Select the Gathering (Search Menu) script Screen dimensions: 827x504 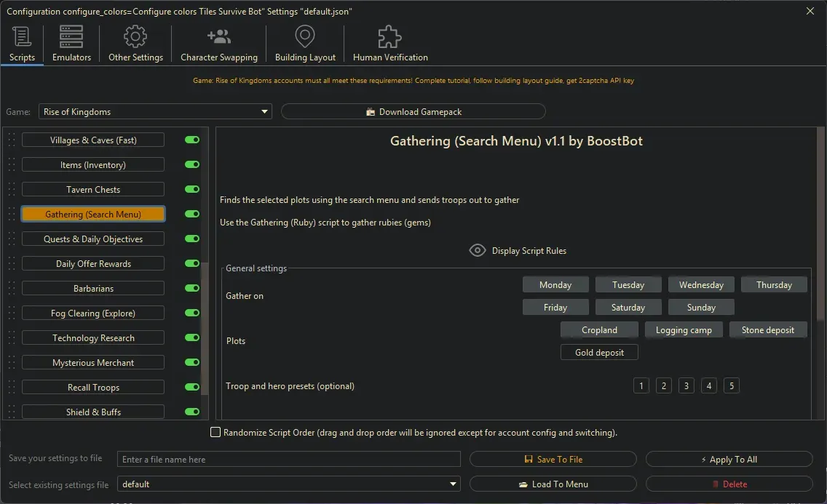tap(92, 214)
